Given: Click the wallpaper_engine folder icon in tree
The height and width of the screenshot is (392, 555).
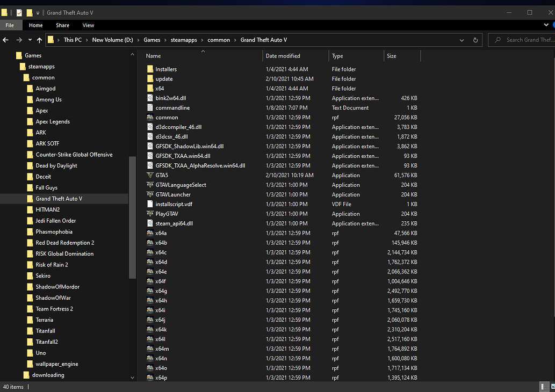Looking at the screenshot, I should (30, 364).
